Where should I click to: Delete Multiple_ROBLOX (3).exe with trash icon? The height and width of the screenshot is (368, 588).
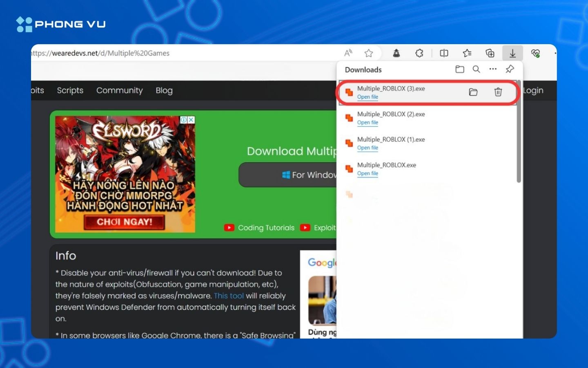pos(498,92)
